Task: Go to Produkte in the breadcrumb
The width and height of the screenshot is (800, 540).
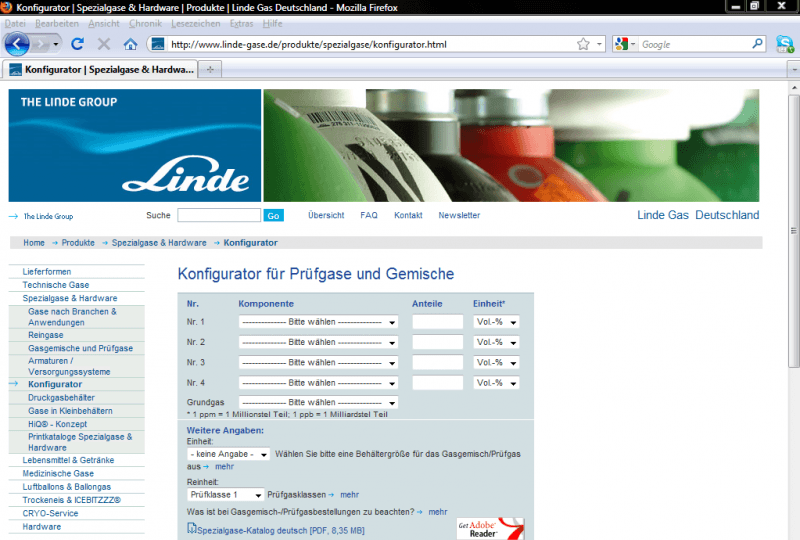Action: (78, 243)
